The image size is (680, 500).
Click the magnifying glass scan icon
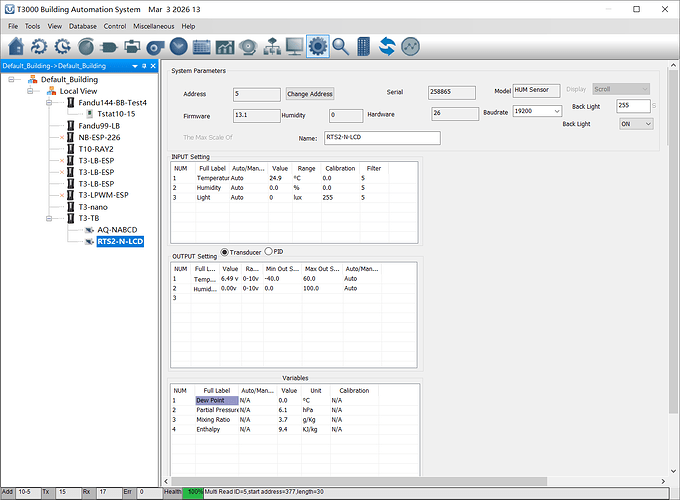[341, 46]
